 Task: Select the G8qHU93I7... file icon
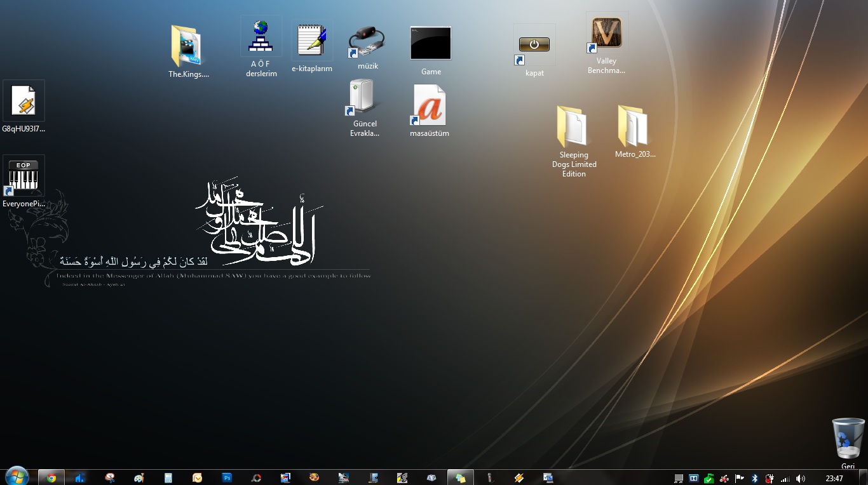point(24,107)
